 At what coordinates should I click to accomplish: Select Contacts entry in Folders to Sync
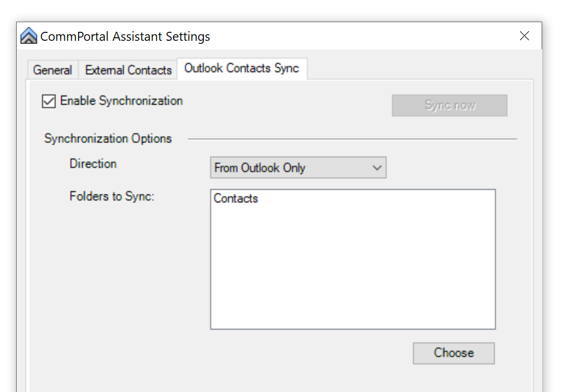[x=236, y=199]
